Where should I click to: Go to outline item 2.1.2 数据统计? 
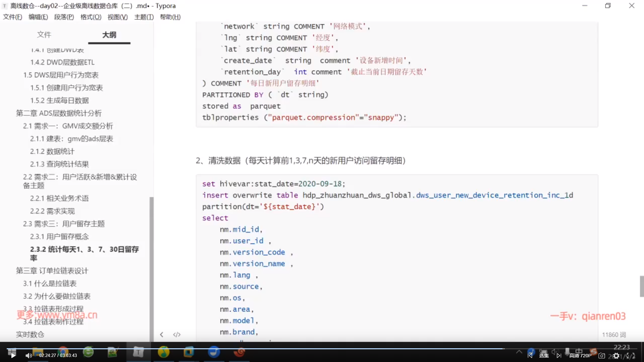click(x=52, y=152)
